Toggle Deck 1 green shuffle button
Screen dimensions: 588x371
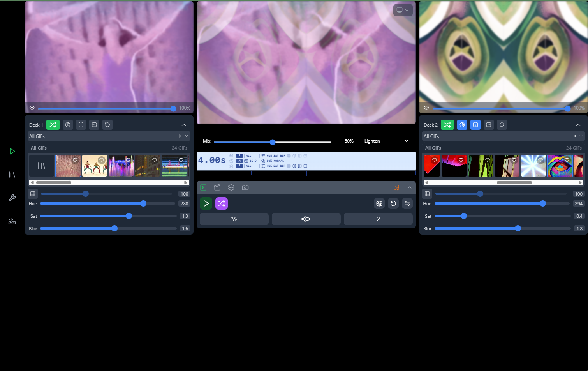tap(53, 125)
